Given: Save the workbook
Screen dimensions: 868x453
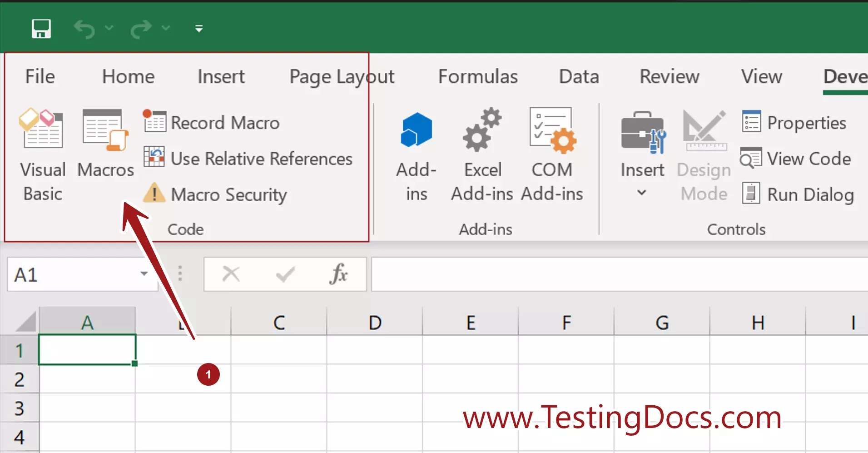Looking at the screenshot, I should click(41, 28).
